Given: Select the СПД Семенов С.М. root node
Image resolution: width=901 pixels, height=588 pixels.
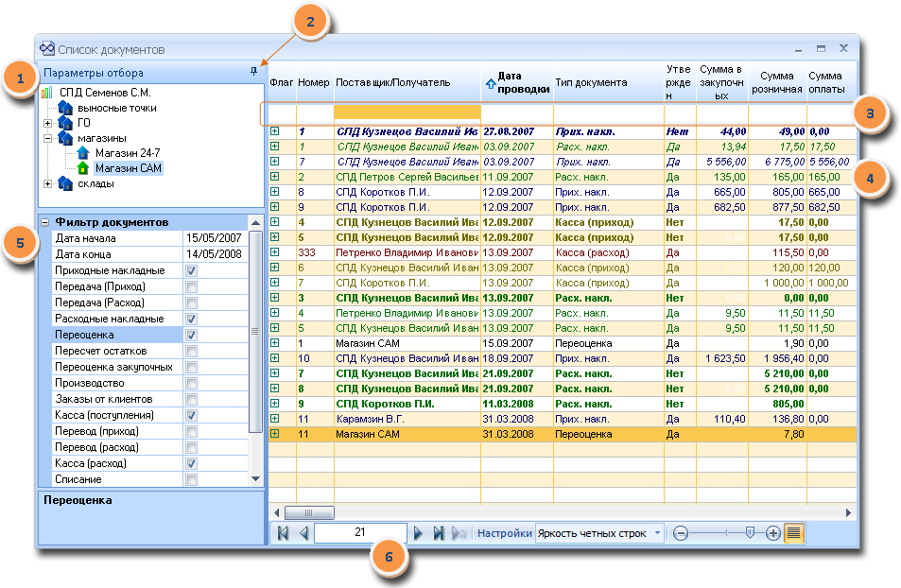Looking at the screenshot, I should tap(105, 93).
